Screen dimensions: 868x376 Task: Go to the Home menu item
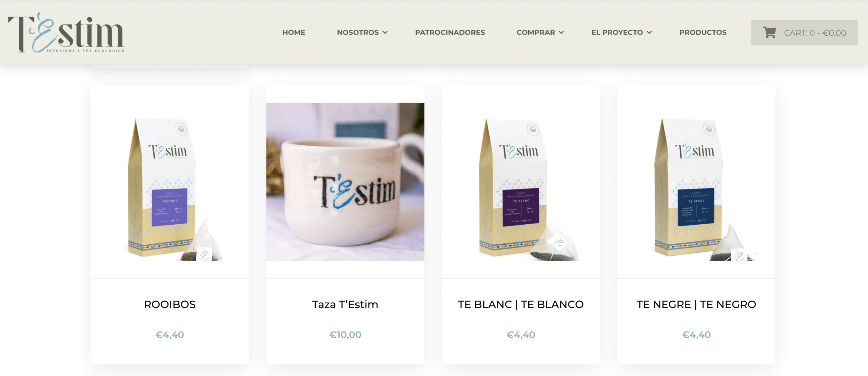(x=294, y=32)
